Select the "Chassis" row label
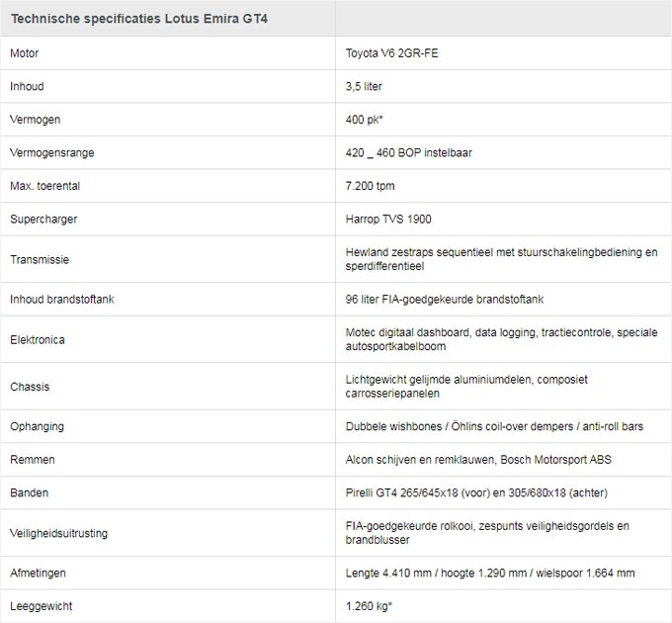Screen dimensions: 672x623 point(30,387)
